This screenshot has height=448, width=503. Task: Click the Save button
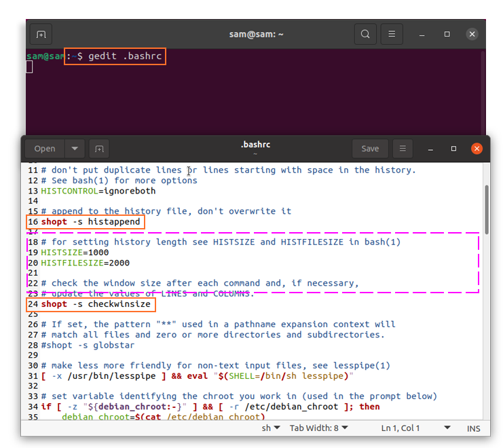pyautogui.click(x=370, y=149)
